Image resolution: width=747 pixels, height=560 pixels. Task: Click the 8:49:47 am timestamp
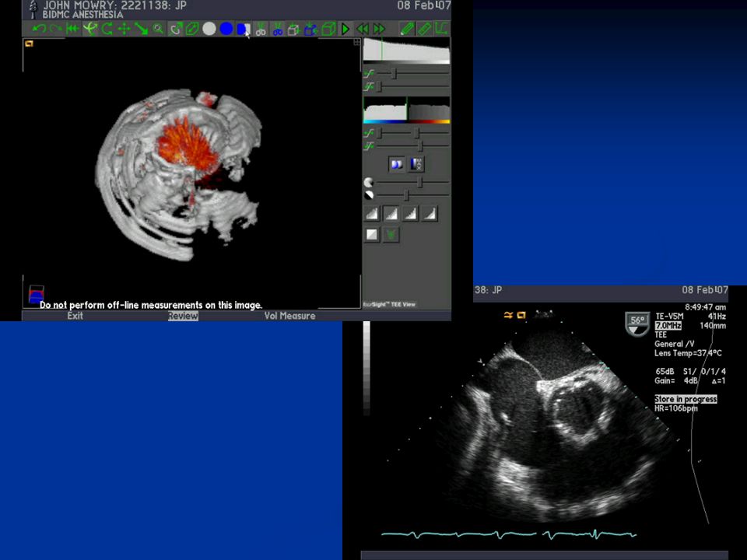(706, 307)
